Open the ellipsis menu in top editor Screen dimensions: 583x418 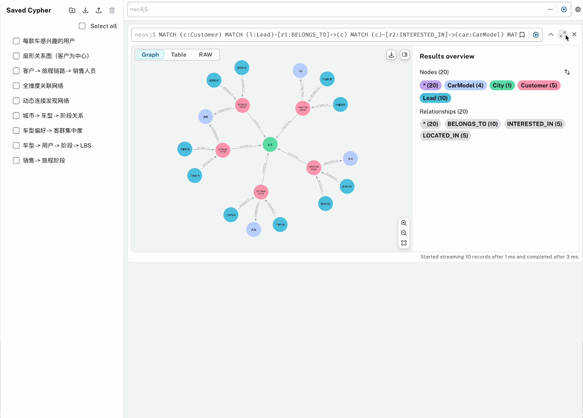coord(550,10)
